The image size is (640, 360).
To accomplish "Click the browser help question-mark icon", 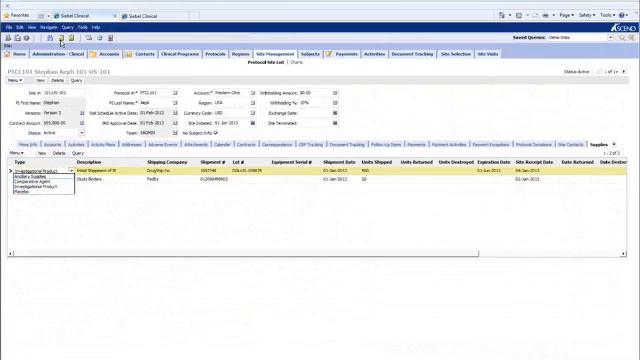I will (622, 15).
